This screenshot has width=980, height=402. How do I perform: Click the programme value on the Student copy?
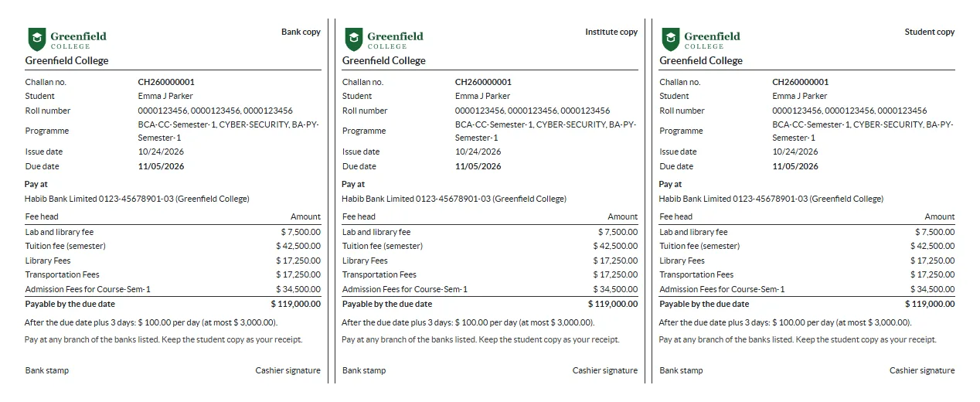(x=863, y=131)
